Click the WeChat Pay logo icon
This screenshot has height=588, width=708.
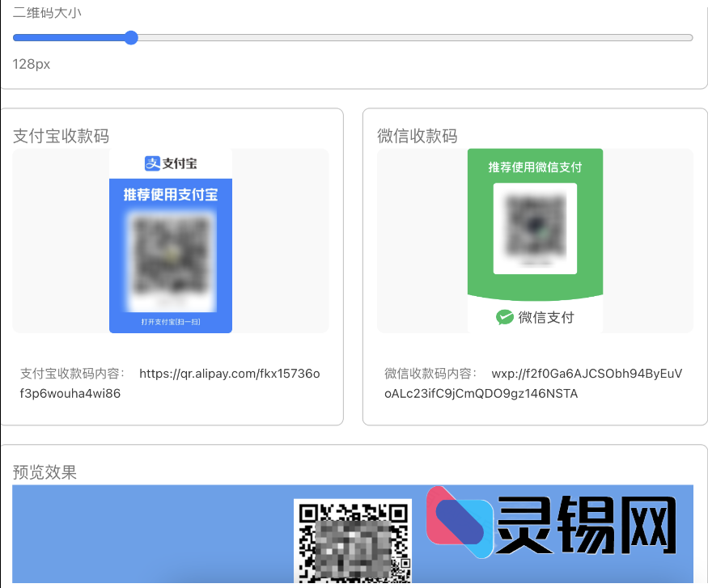pyautogui.click(x=504, y=317)
